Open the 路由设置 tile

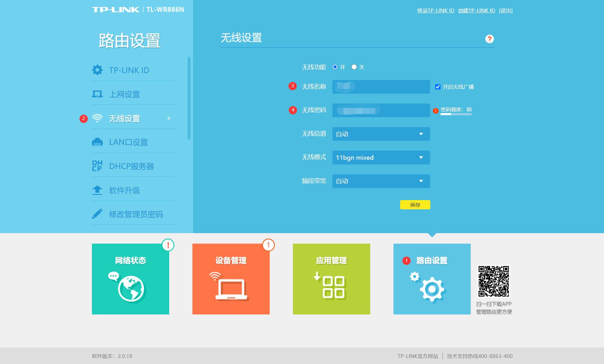[x=432, y=279]
